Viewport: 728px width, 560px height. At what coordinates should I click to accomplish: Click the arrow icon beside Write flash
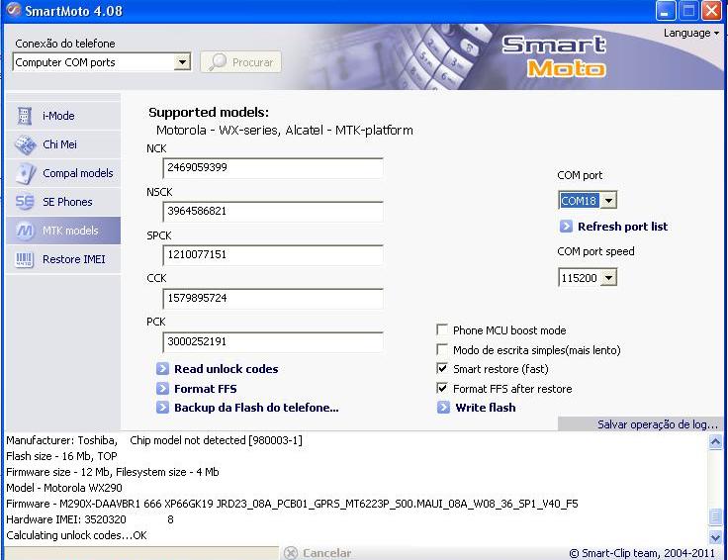(x=443, y=408)
